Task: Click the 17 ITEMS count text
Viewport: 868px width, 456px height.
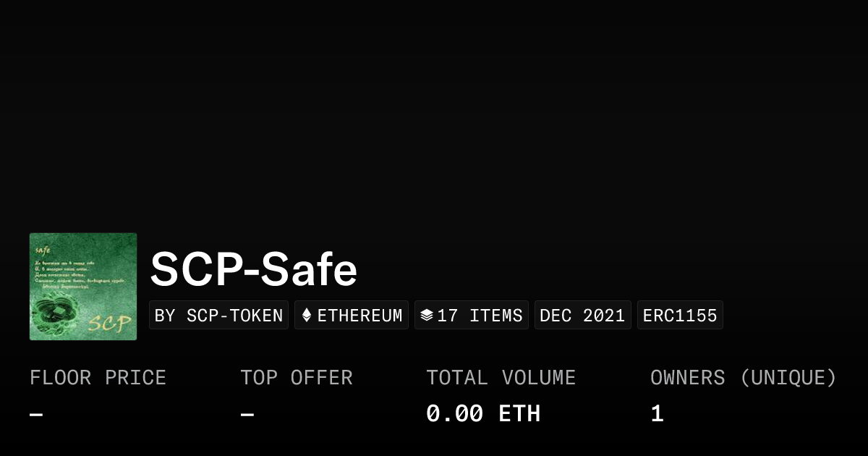Action: point(480,316)
